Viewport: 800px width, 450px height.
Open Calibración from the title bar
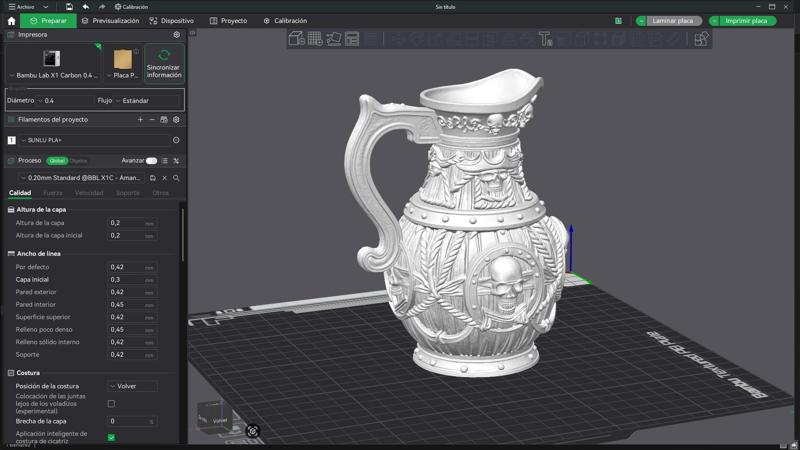pos(132,7)
